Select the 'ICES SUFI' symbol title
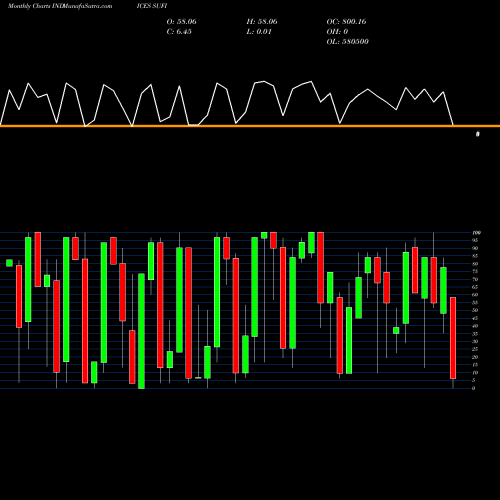This screenshot has width=500, height=500. point(152,6)
